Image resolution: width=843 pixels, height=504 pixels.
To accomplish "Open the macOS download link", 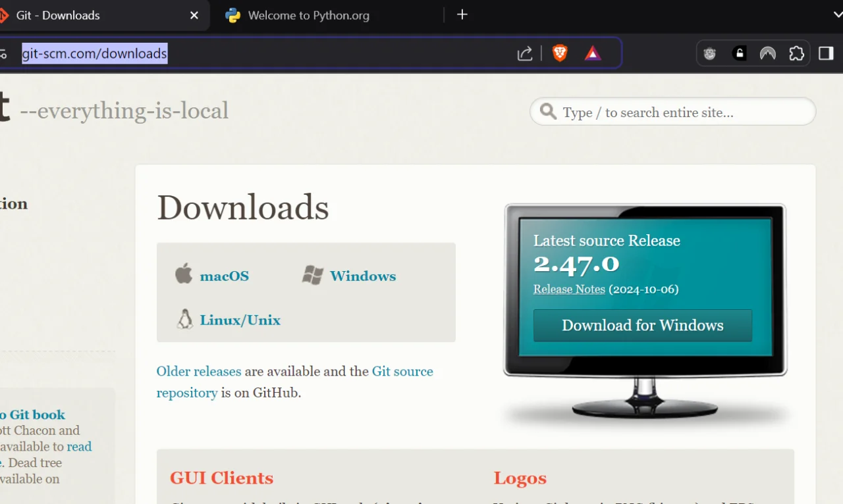I will 225,276.
